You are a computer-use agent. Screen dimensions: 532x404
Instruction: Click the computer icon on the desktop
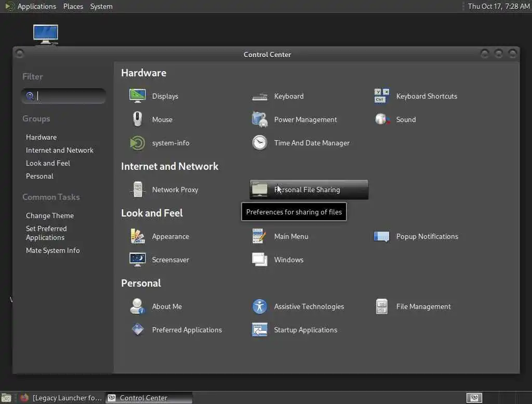(x=46, y=35)
